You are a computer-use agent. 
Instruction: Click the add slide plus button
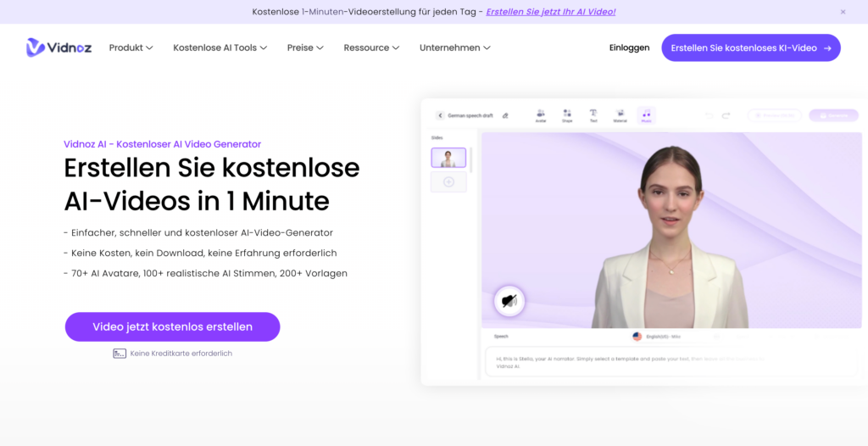click(448, 181)
